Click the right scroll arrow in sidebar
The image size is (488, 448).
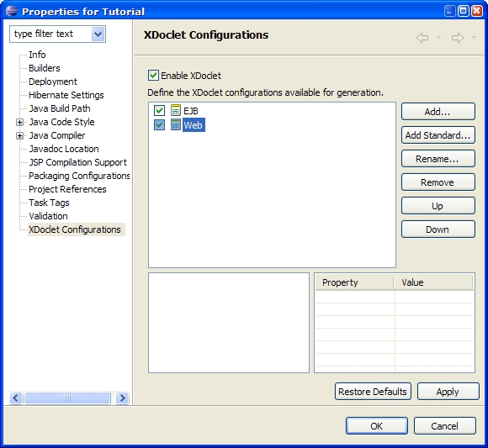pos(122,398)
